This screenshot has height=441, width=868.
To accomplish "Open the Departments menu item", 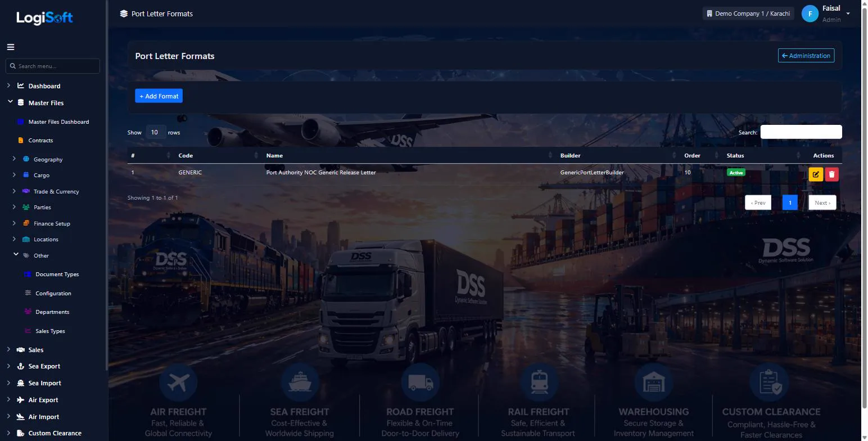I will (52, 312).
